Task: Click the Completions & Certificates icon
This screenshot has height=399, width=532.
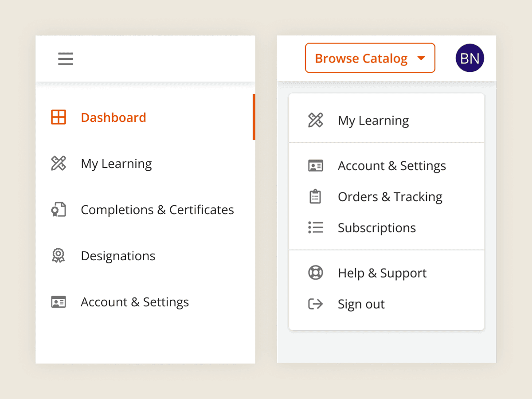Action: click(x=59, y=209)
